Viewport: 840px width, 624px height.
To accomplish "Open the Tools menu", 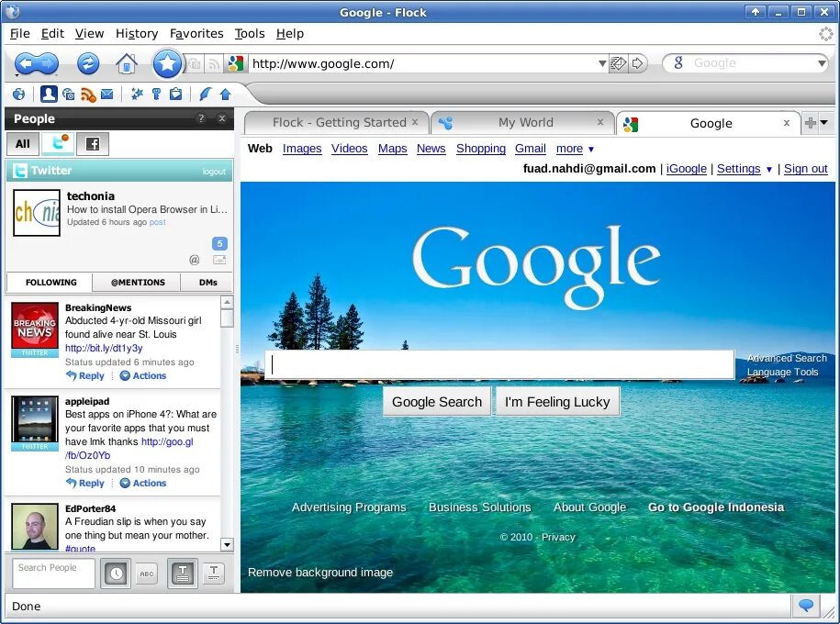I will click(250, 34).
